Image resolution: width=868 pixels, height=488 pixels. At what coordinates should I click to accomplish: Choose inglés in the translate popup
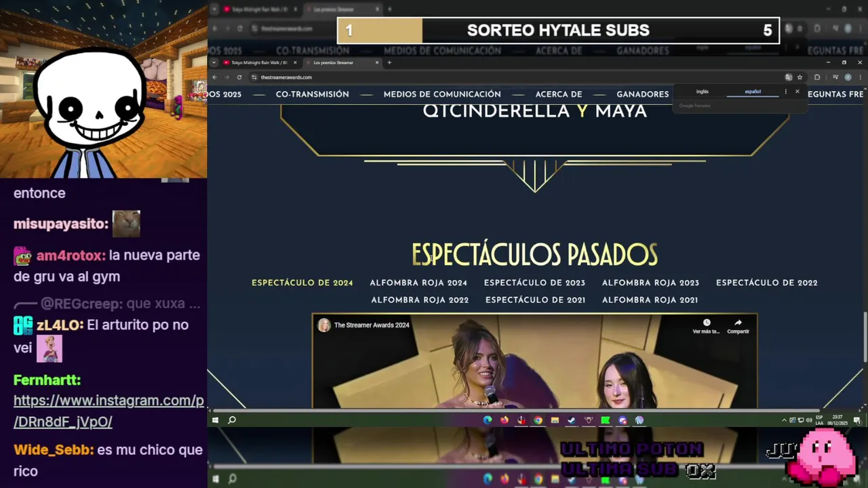tap(702, 91)
